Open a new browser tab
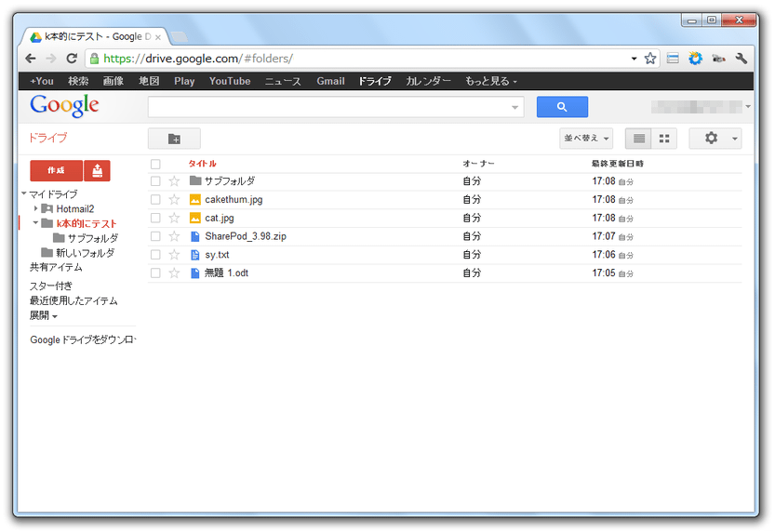Viewport: 775px width, 532px height. 179,36
